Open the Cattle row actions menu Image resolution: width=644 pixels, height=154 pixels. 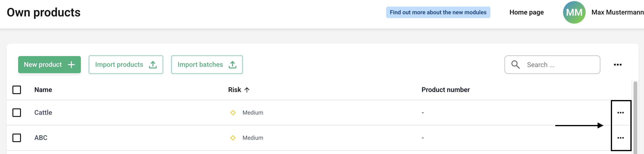(x=620, y=113)
